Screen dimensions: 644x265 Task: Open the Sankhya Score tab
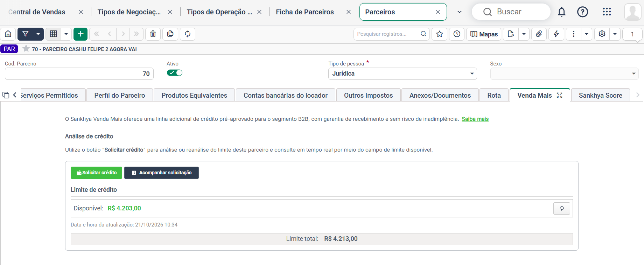(601, 95)
